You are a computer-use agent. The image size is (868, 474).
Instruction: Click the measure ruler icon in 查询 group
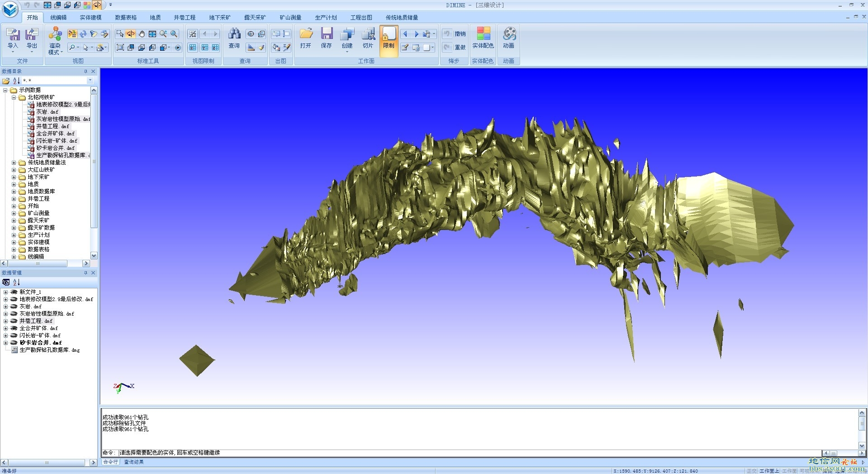pyautogui.click(x=251, y=48)
